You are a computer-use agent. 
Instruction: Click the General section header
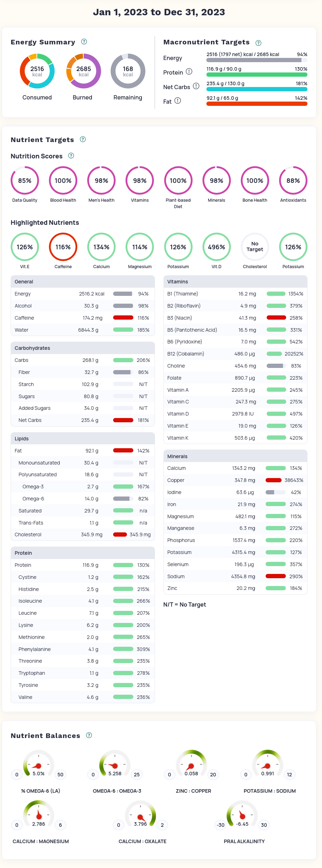coord(83,282)
